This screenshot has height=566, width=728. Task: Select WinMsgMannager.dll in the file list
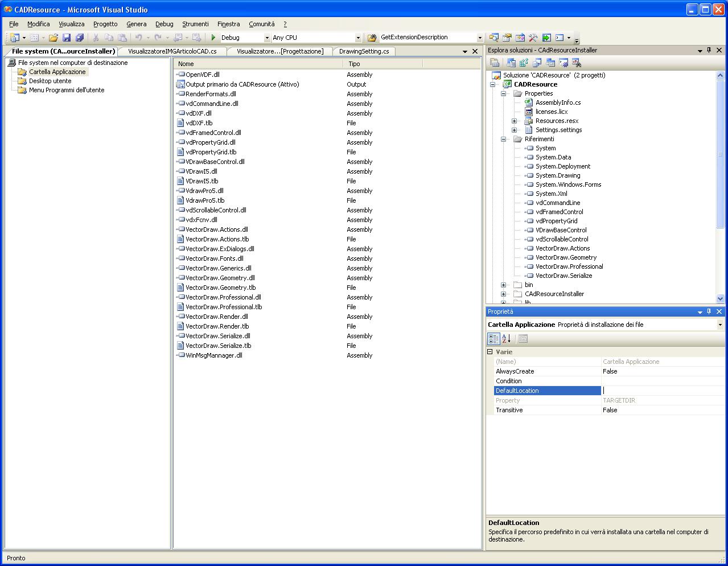tap(214, 355)
